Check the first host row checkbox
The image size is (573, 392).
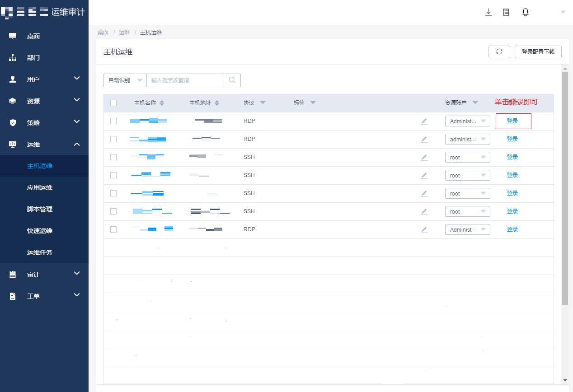[x=113, y=121]
